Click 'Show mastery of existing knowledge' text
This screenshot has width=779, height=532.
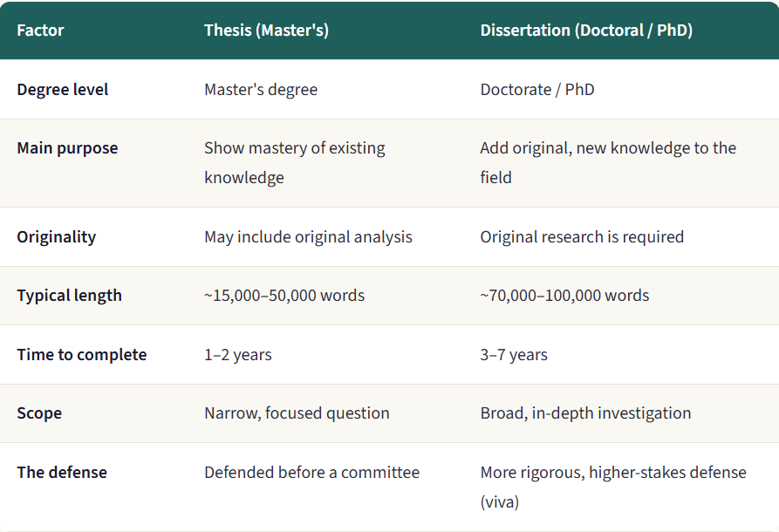295,162
